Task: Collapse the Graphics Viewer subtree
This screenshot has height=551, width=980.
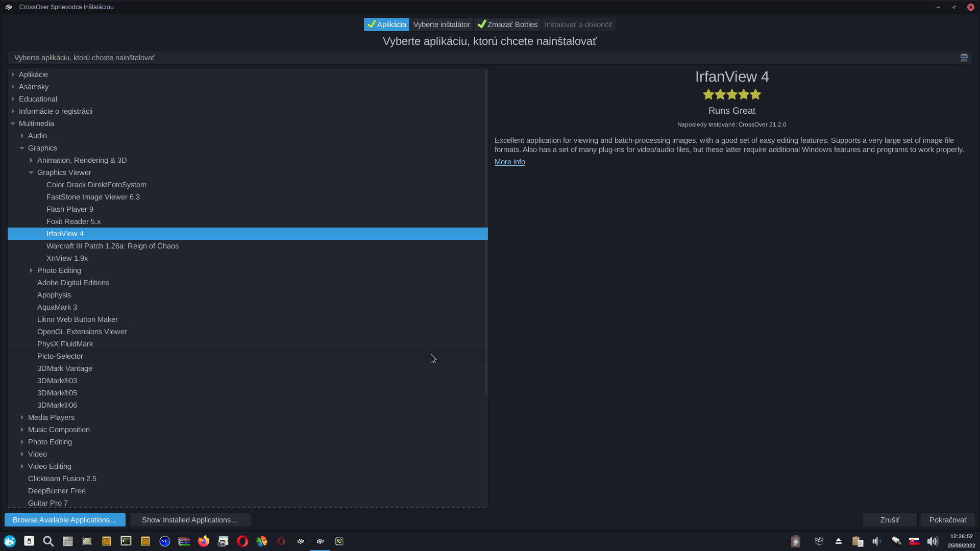Action: tap(31, 172)
